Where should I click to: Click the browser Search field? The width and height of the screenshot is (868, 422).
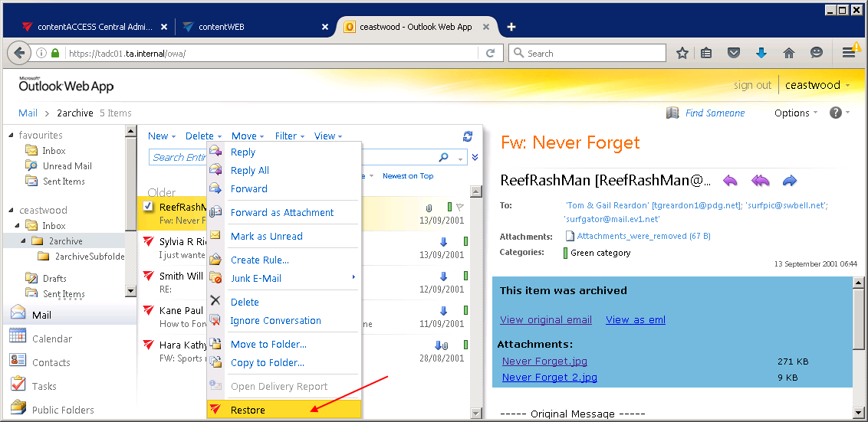(x=587, y=53)
